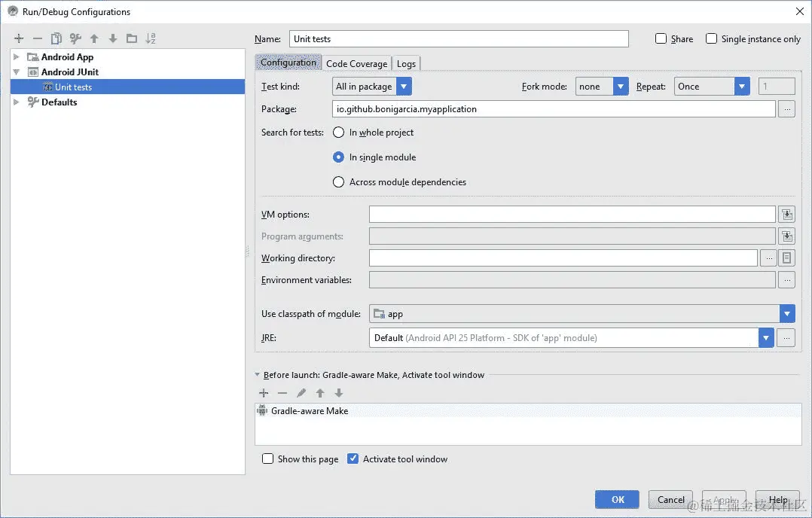
Task: Add a new run configuration
Action: 19,38
